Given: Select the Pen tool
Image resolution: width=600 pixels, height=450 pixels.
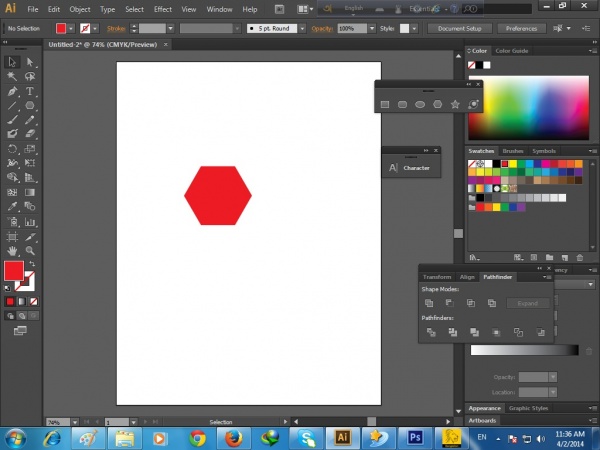Looking at the screenshot, I should [x=12, y=91].
